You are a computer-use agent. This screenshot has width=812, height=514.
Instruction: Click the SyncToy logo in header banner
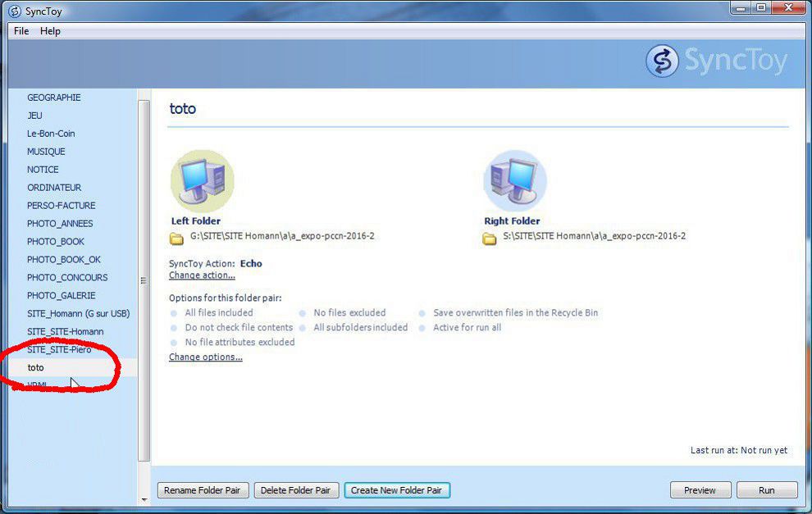(717, 61)
